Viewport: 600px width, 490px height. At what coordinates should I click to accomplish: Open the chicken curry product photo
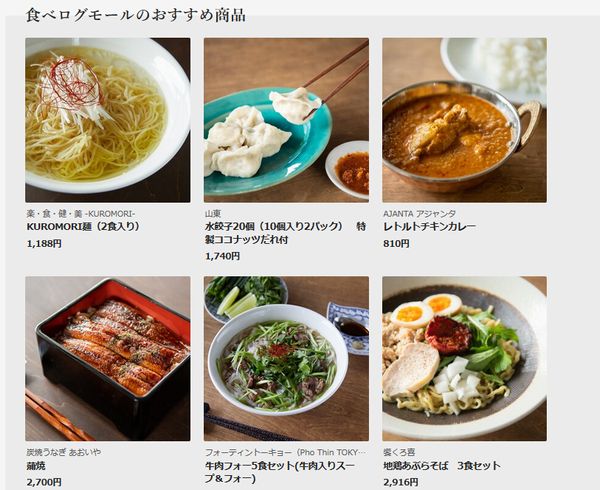coord(465,120)
